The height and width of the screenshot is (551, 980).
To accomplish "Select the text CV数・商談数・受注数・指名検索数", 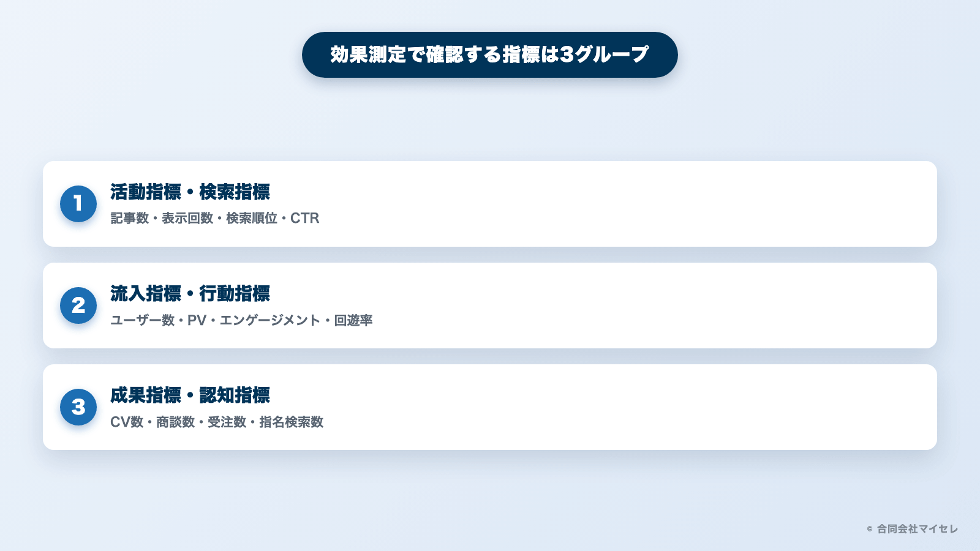I will [x=217, y=422].
